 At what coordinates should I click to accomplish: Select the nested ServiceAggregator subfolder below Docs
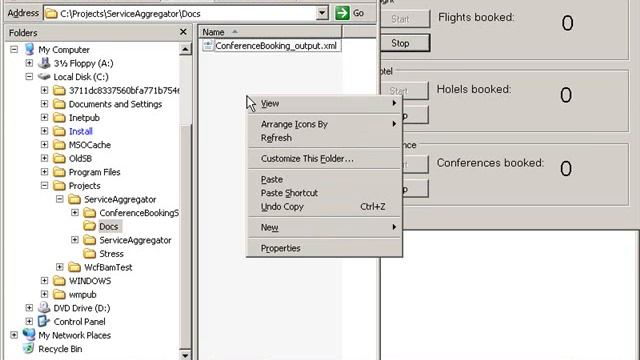[135, 240]
